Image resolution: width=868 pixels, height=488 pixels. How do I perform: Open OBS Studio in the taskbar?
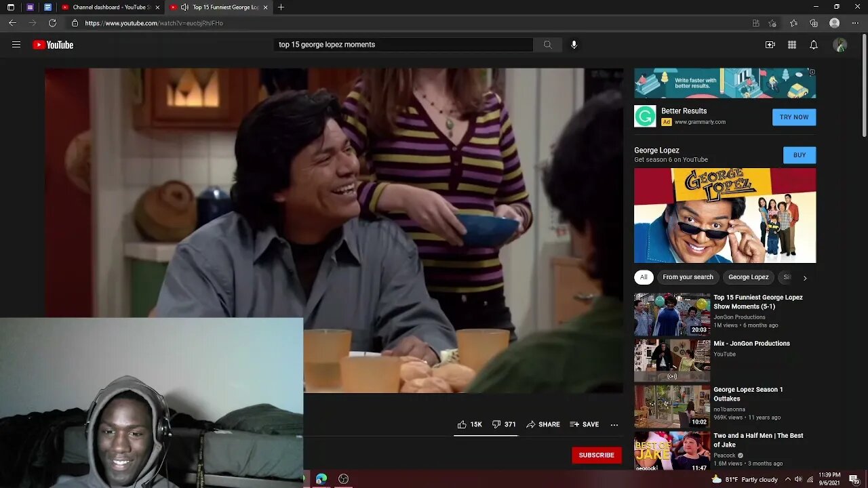tap(344, 479)
